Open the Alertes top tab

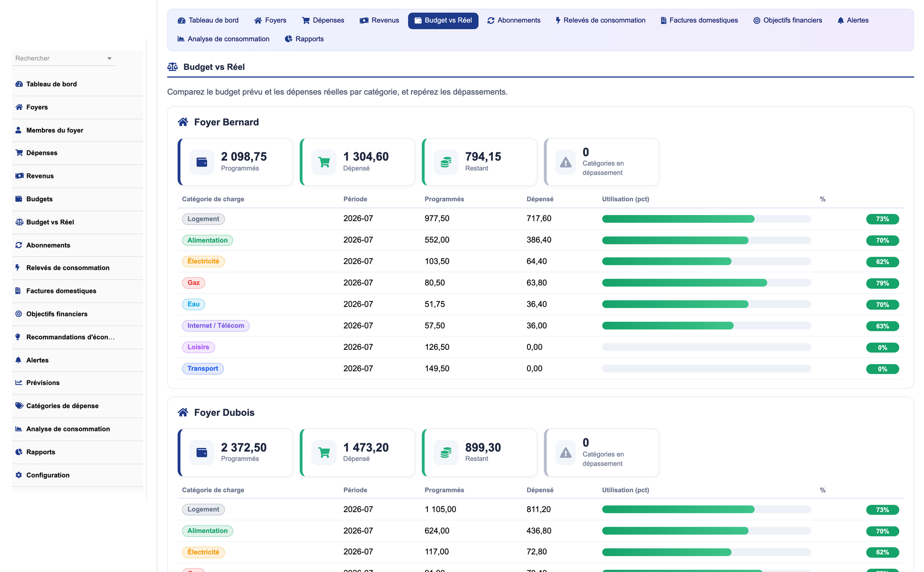point(853,20)
